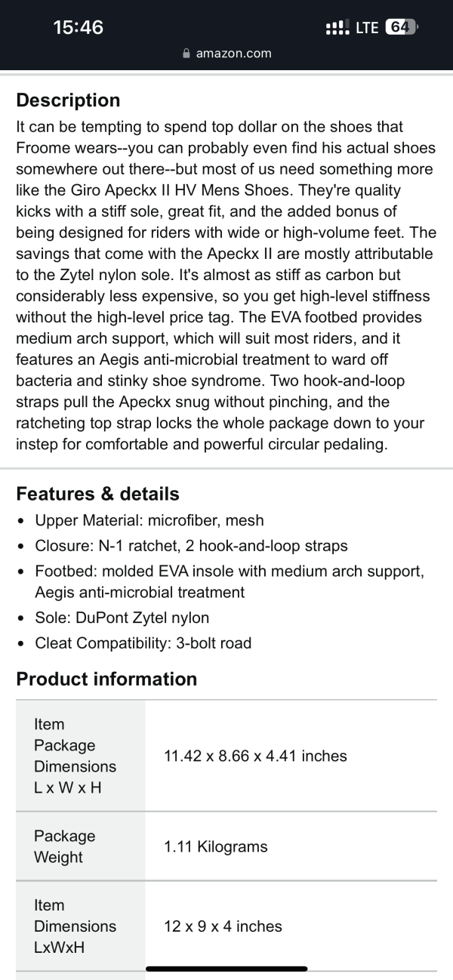
Task: Tap the 1.11 Kilograms value
Action: (x=216, y=846)
